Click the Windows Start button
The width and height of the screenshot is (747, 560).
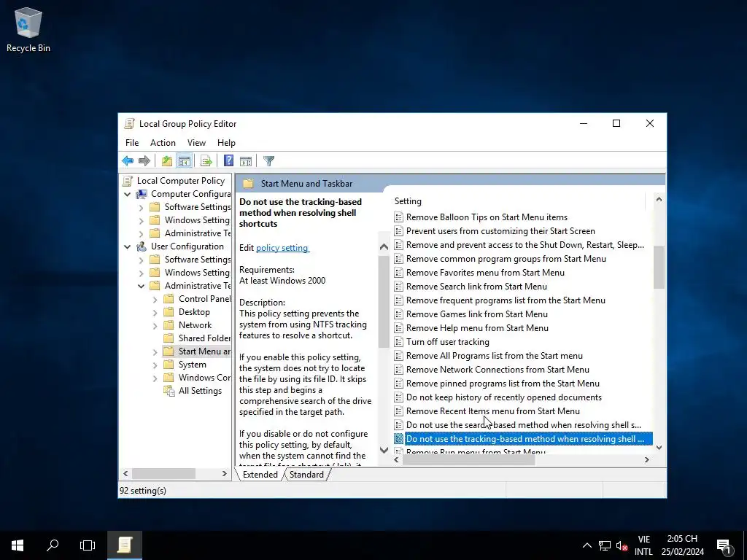pyautogui.click(x=18, y=545)
